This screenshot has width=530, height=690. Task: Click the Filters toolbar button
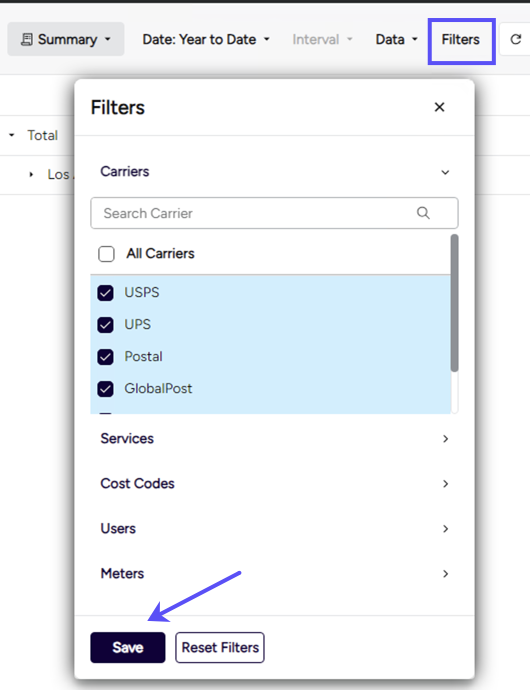461,40
